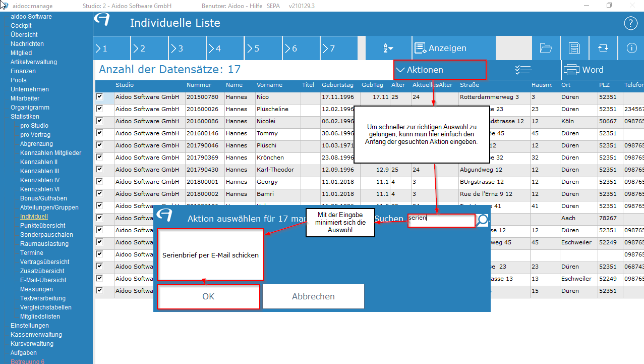This screenshot has height=364, width=644.
Task: Click the Word print button
Action: coord(603,70)
